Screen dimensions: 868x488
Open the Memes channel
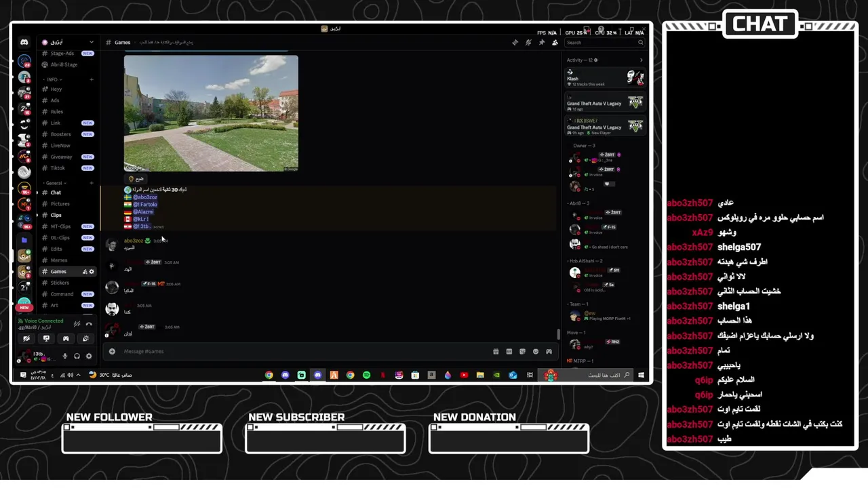(x=68, y=260)
